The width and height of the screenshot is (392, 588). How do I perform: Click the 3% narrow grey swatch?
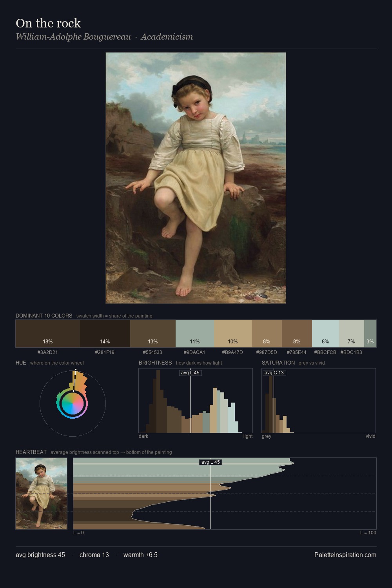370,334
